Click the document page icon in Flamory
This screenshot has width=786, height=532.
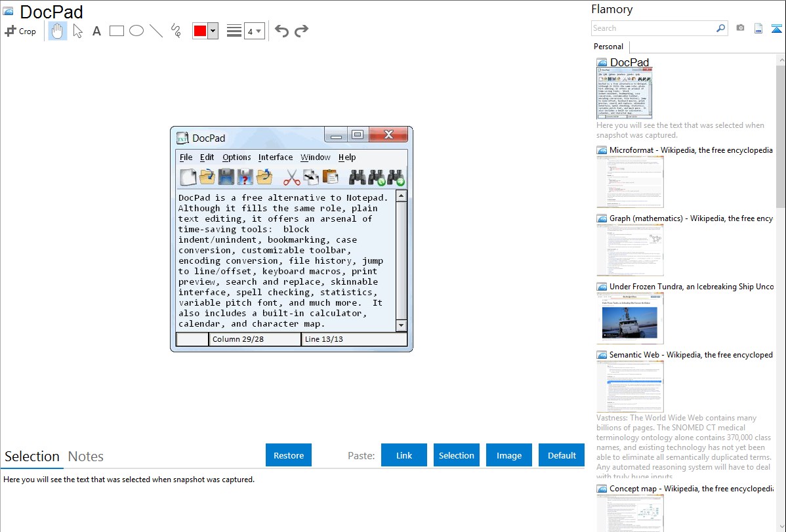click(758, 28)
